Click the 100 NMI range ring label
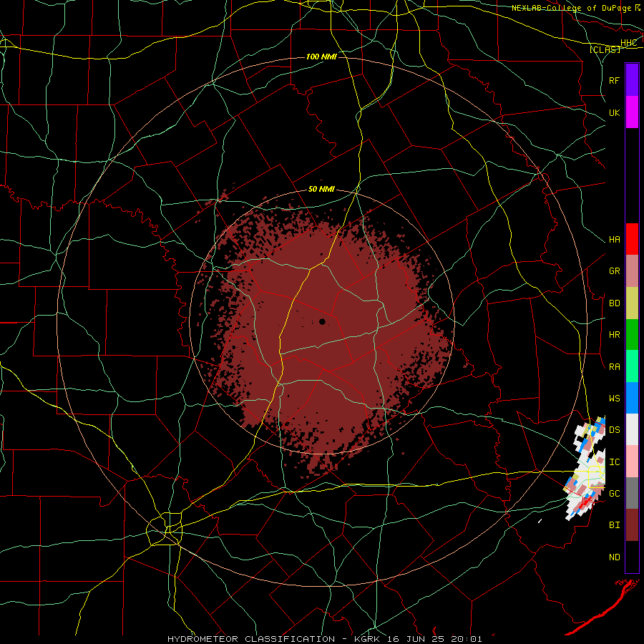The width and height of the screenshot is (644, 644). pyautogui.click(x=321, y=57)
